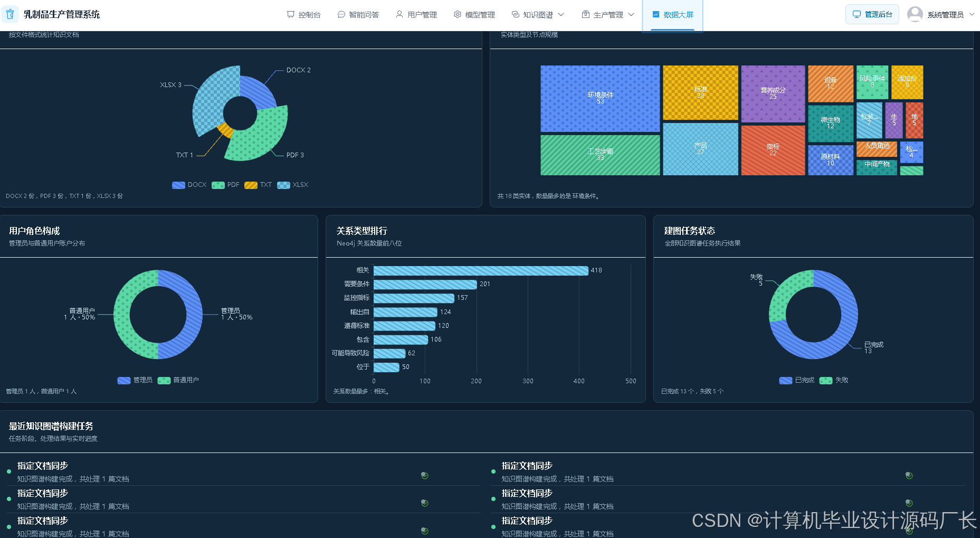Click the 'DOCX 2' pie label
Image resolution: width=980 pixels, height=538 pixels.
[298, 70]
